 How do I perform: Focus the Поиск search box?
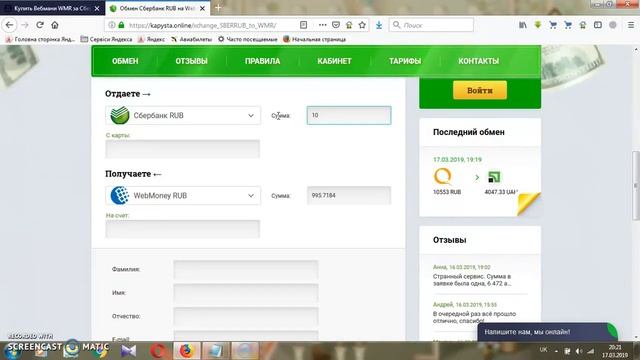pyautogui.click(x=431, y=25)
